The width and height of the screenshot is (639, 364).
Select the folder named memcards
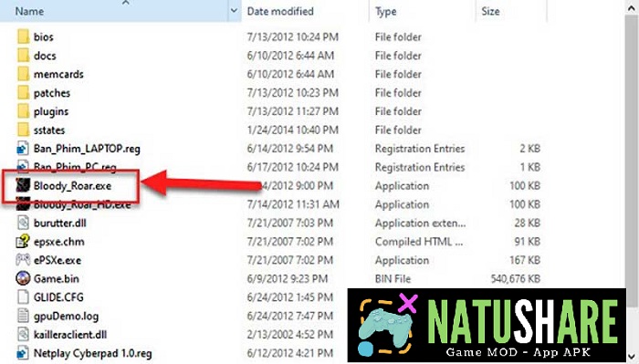tap(58, 75)
